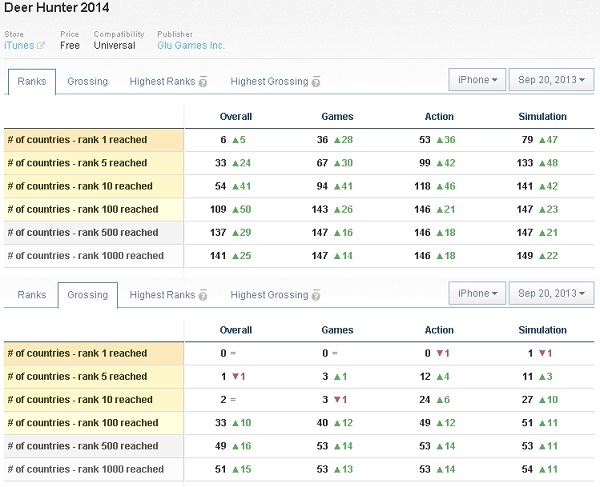Open Glu Games Inc. publisher page
The width and height of the screenshot is (600, 487).
tap(191, 45)
